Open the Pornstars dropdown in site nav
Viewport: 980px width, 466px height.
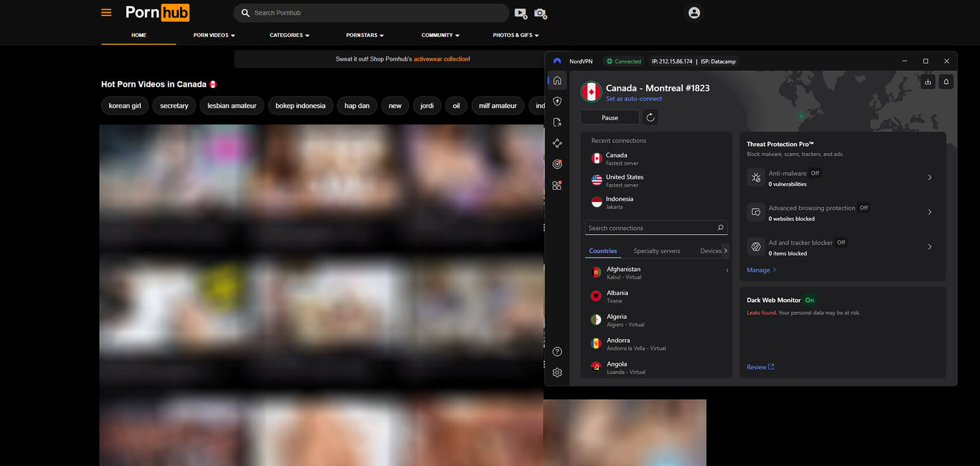pos(365,35)
